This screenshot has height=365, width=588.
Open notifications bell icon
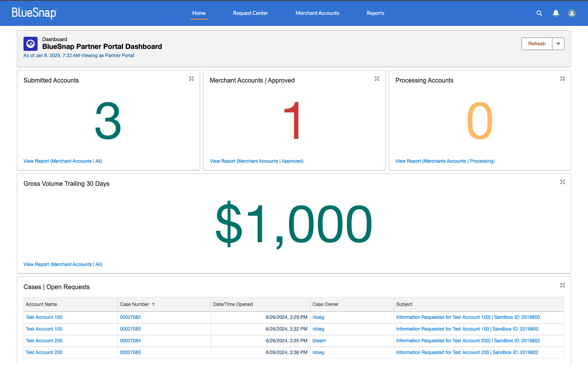tap(556, 13)
